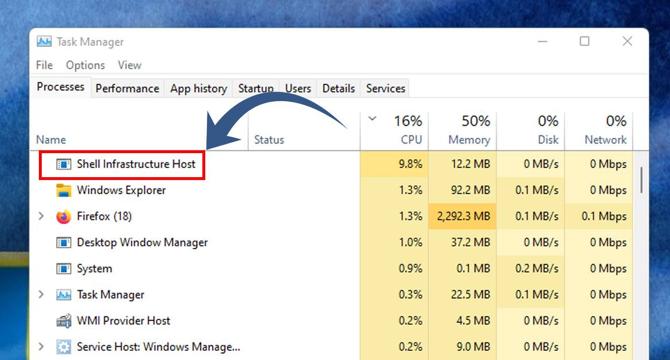Screen dimensions: 670x360
Task: Click the Task Manager title bar icon
Action: (44, 41)
